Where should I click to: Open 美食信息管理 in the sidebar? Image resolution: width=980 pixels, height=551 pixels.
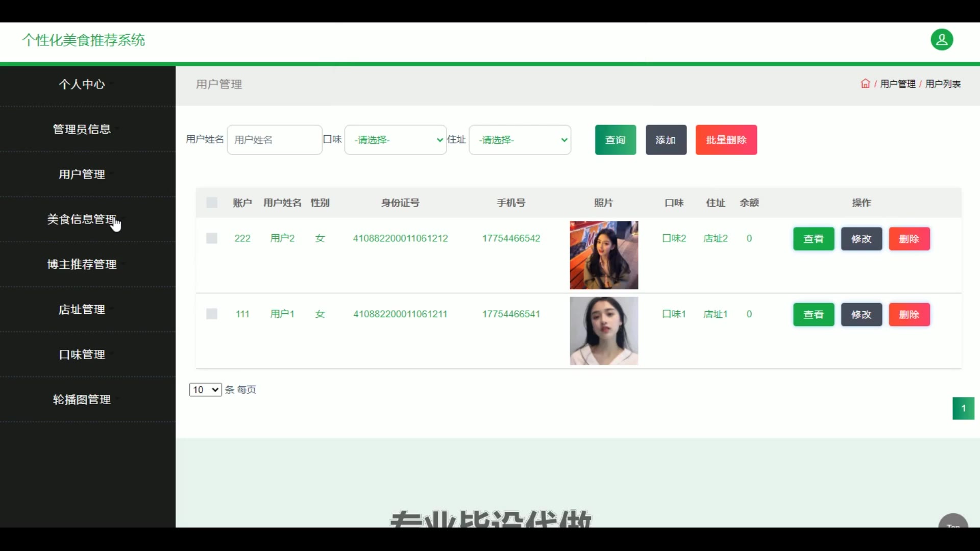[82, 219]
